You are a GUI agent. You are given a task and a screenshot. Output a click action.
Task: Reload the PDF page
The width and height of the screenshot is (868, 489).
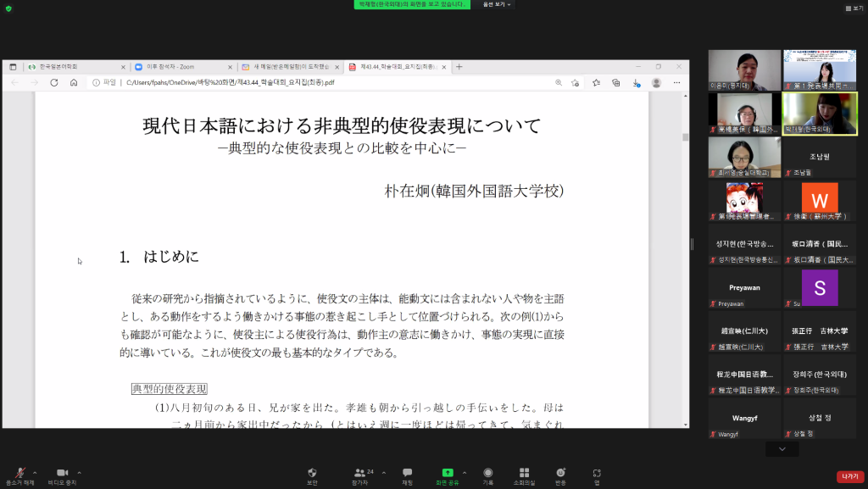pos(53,82)
